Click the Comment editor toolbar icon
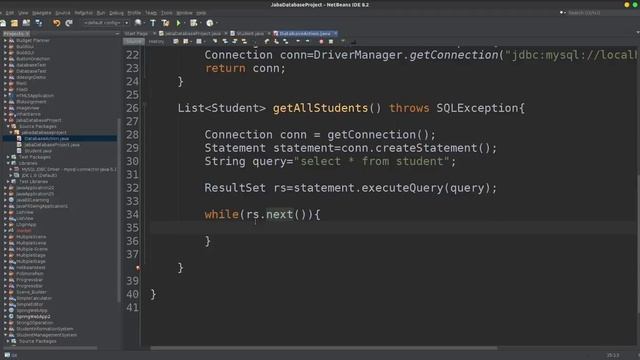 [x=343, y=41]
